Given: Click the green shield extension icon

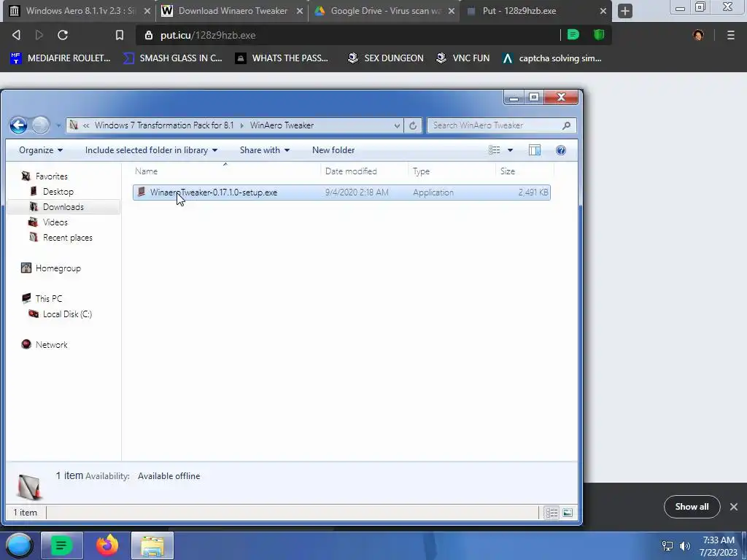Looking at the screenshot, I should (599, 35).
